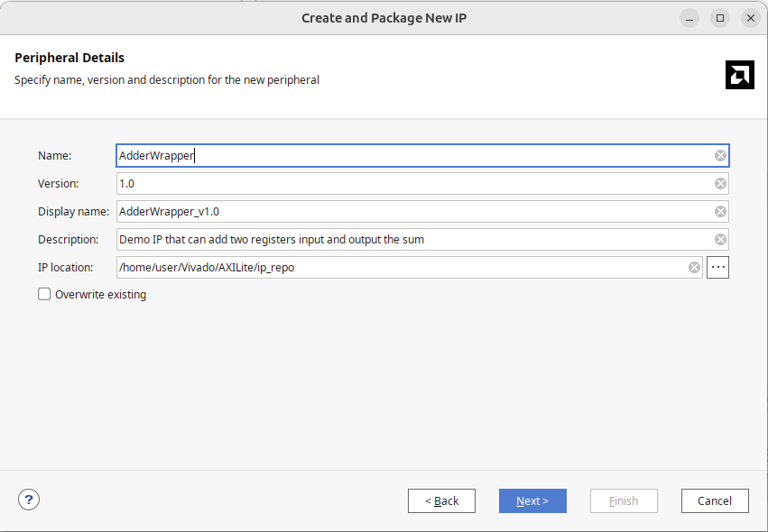Click into the Name field containing AdderWrapper
Screen dimensions: 768x532
[406, 156]
